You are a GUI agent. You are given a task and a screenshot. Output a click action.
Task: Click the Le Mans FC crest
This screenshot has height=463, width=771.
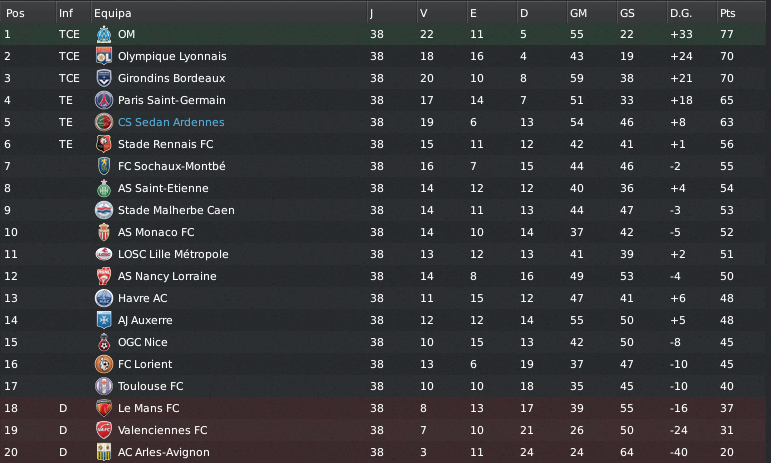[103, 408]
